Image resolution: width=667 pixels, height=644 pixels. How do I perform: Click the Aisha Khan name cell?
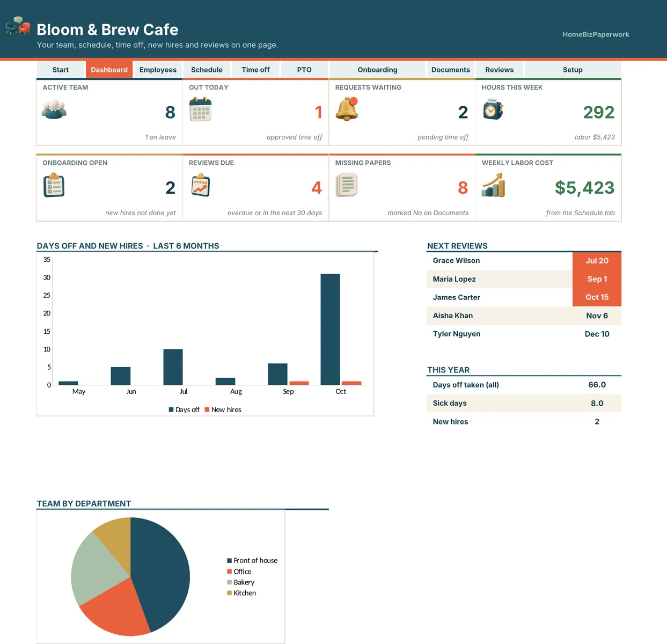(500, 316)
